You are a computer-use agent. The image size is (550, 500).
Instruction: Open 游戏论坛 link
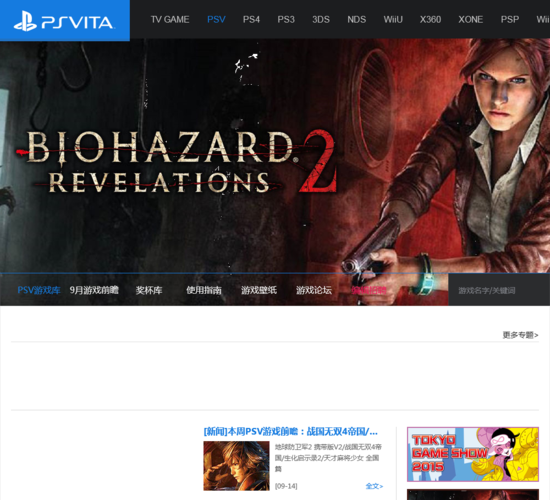314,290
